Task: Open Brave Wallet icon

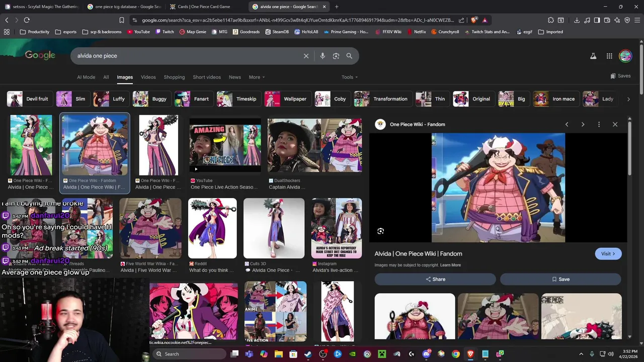Action: (607, 20)
